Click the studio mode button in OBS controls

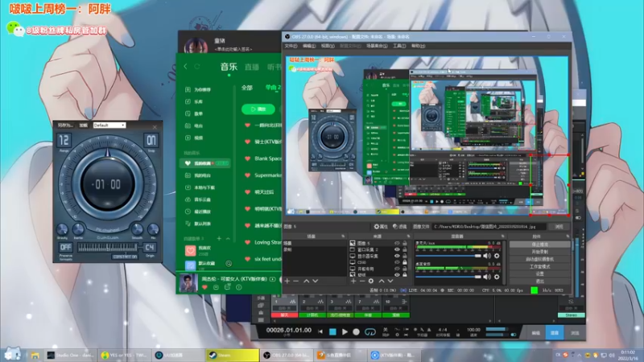pyautogui.click(x=539, y=266)
